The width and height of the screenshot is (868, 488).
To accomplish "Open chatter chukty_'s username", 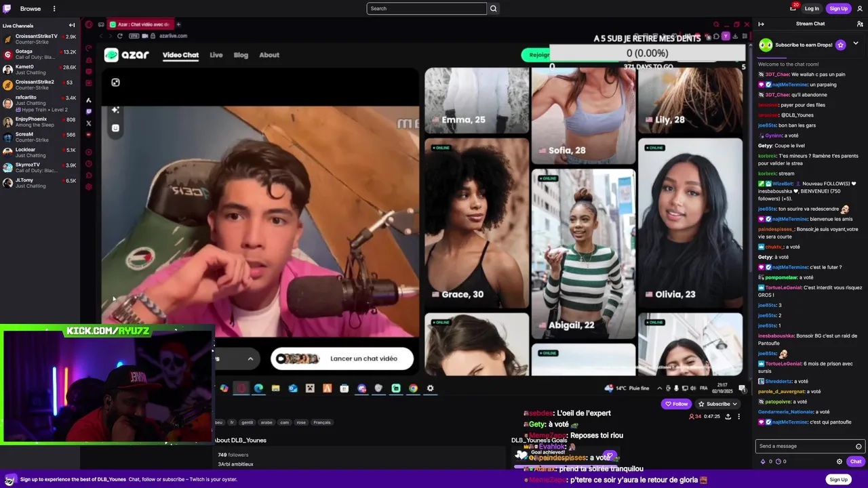I will click(774, 247).
